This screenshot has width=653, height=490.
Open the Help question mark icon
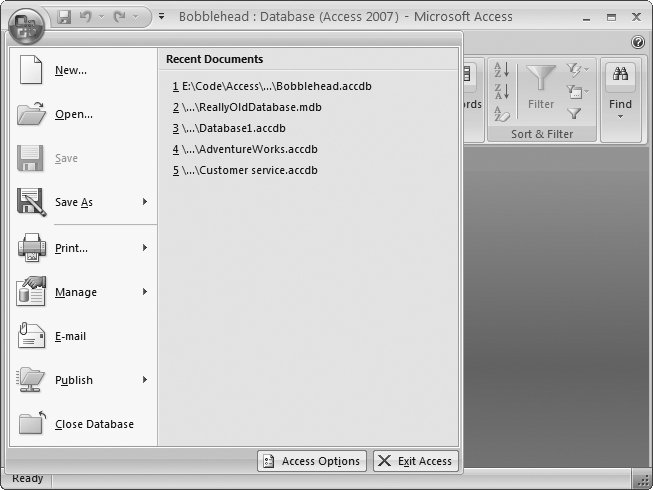638,42
